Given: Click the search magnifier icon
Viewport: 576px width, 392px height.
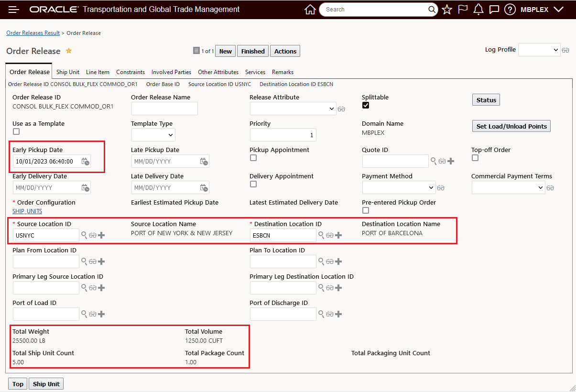Looking at the screenshot, I should [431, 10].
